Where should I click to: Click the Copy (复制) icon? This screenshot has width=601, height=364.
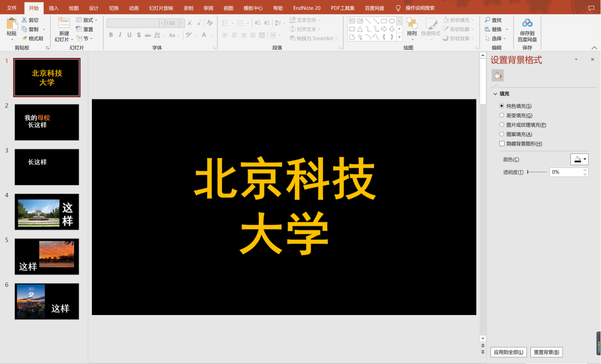[24, 29]
